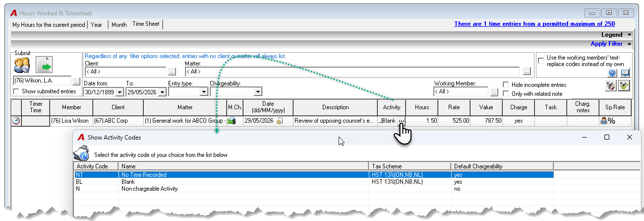Click the Submit members clock icon
Viewport: 644px width, 221px height.
[22, 66]
